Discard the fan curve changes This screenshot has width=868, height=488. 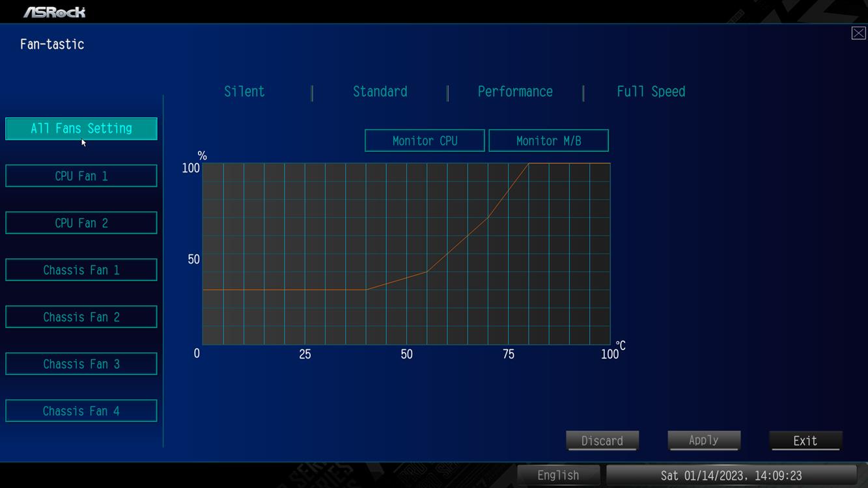coord(602,441)
